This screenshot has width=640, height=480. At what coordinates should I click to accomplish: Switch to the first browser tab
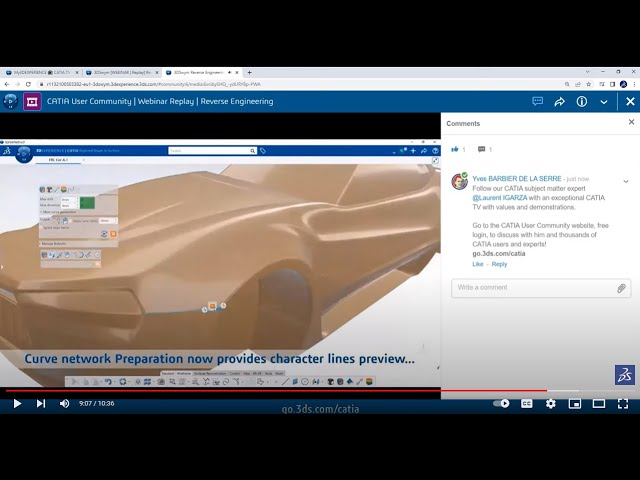pos(41,72)
